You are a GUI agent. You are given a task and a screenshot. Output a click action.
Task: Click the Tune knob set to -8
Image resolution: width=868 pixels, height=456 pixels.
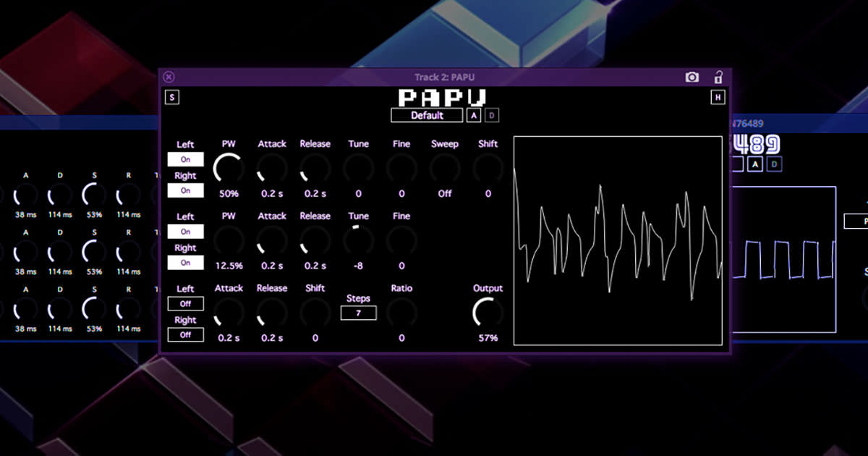pos(358,240)
